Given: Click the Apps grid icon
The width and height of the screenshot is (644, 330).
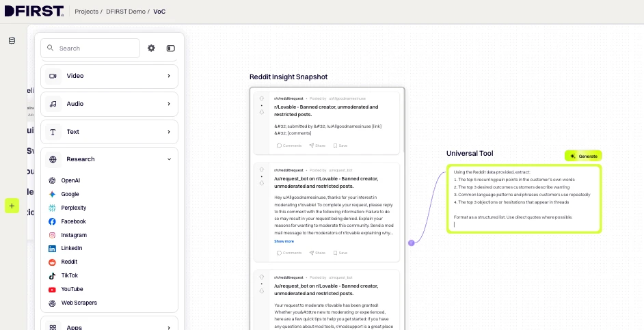Looking at the screenshot, I should coord(53,327).
